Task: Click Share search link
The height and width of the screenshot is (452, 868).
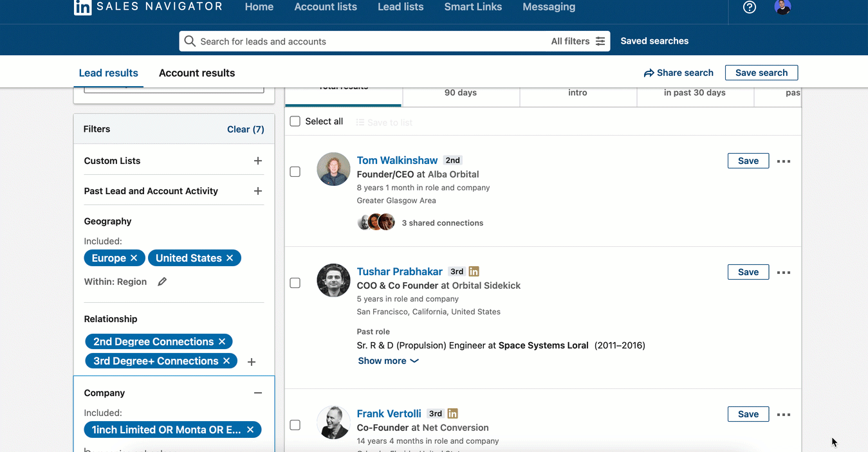Action: 679,73
